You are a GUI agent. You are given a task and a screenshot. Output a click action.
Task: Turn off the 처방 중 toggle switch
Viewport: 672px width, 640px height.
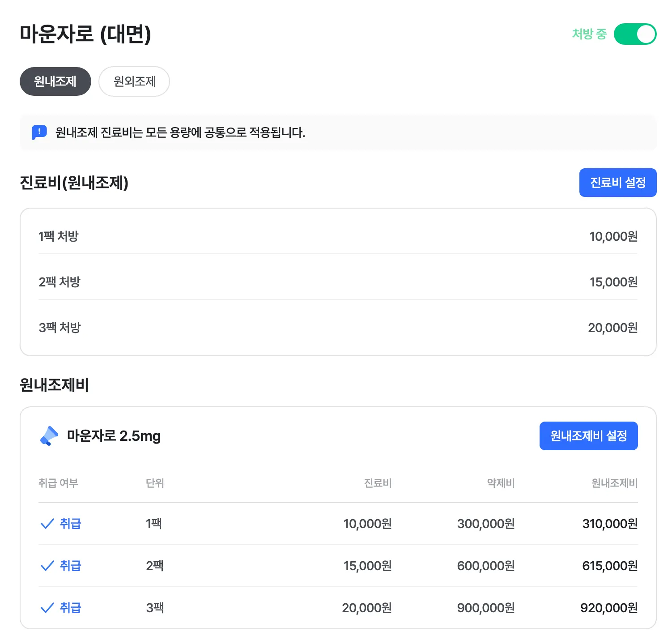click(x=634, y=34)
